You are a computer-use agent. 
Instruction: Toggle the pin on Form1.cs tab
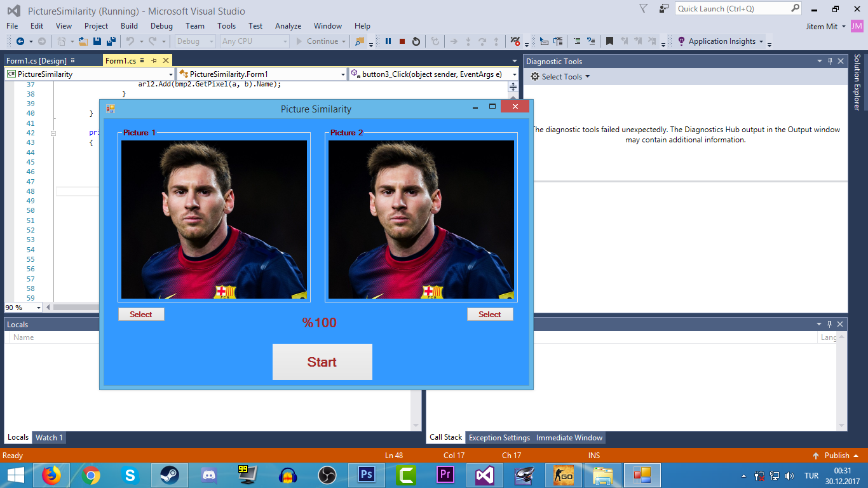click(154, 61)
